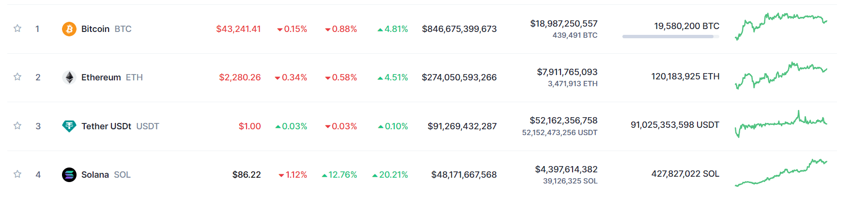
Task: Click the green Tether logo icon
Action: (x=69, y=126)
